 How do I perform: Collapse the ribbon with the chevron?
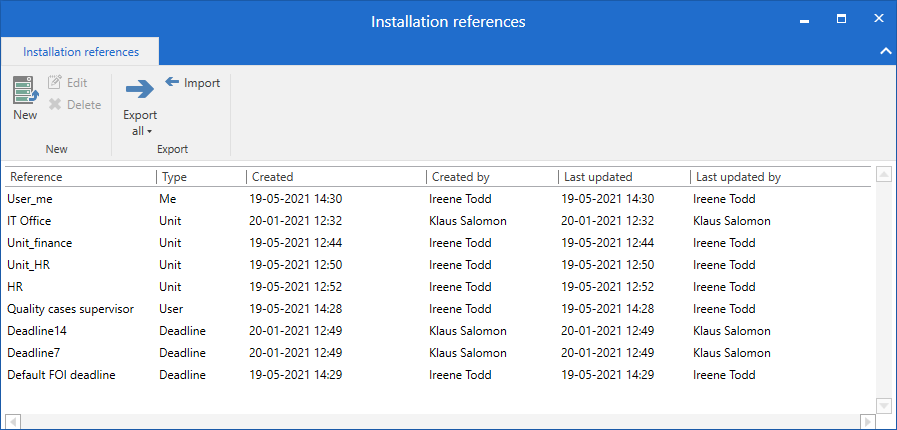click(x=884, y=51)
